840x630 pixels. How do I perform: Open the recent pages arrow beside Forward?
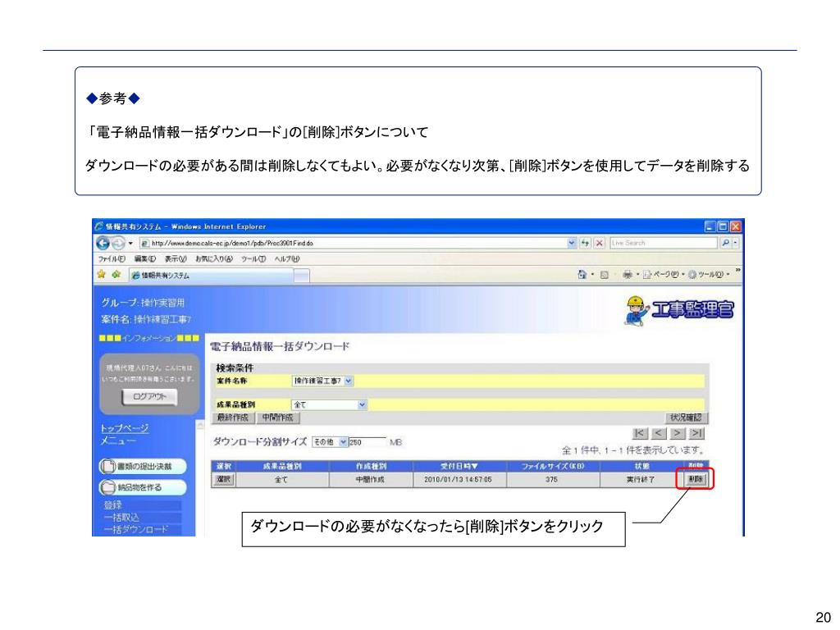[130, 243]
